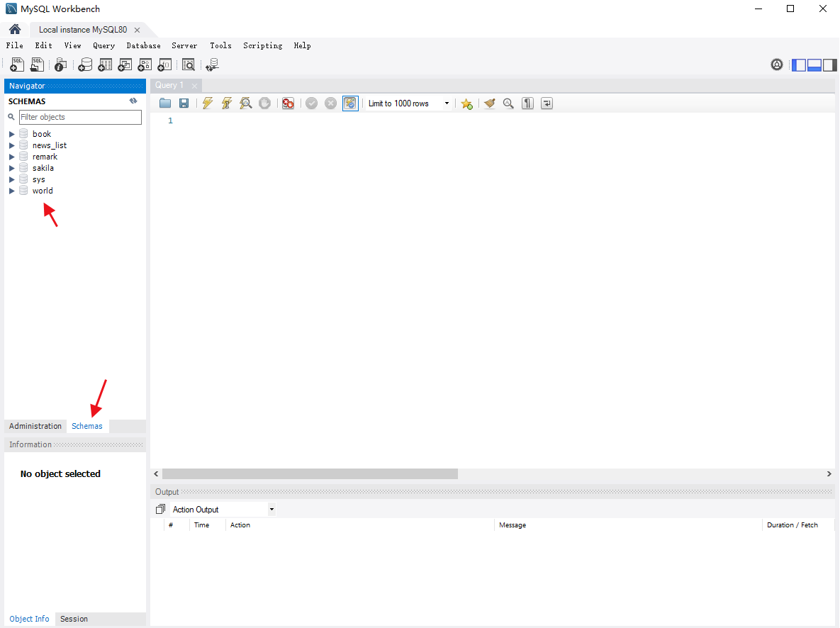Viewport: 840px width, 628px height.
Task: Open the View menu
Action: coord(72,45)
